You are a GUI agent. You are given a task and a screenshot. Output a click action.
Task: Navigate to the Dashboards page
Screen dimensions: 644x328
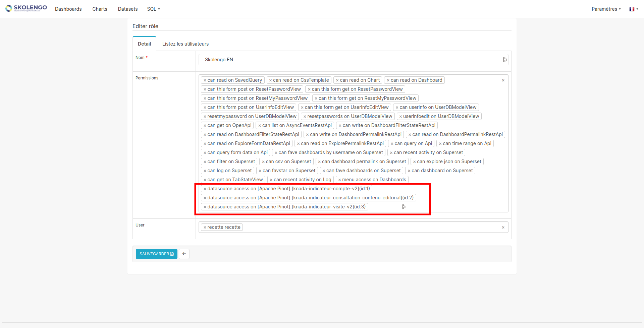click(68, 9)
